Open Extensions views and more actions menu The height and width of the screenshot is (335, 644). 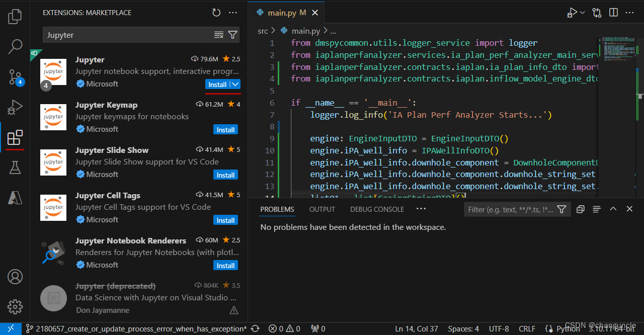point(232,12)
